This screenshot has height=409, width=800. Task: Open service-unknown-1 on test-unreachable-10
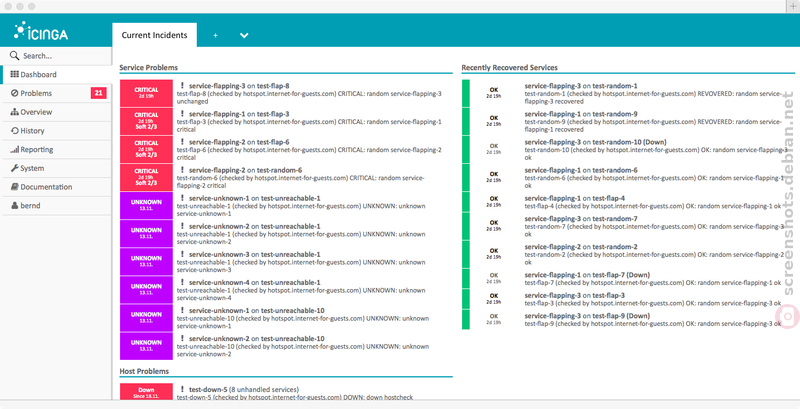pos(257,310)
